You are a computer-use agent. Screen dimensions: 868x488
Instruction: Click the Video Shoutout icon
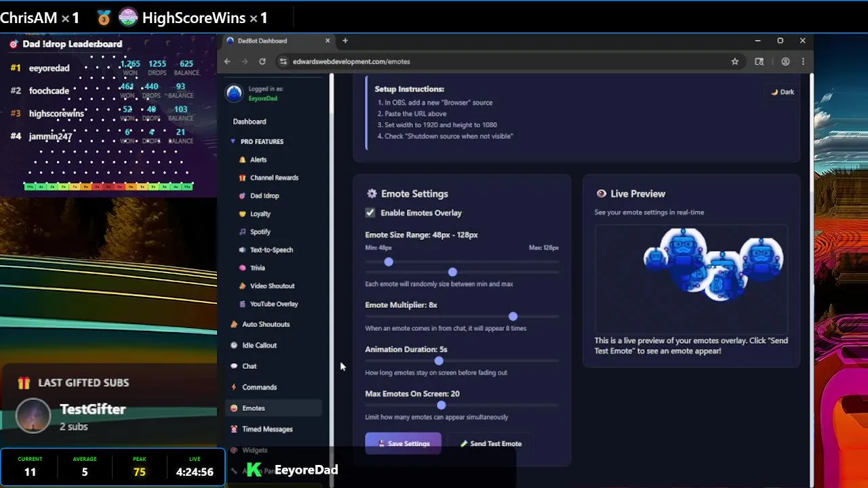click(x=243, y=286)
